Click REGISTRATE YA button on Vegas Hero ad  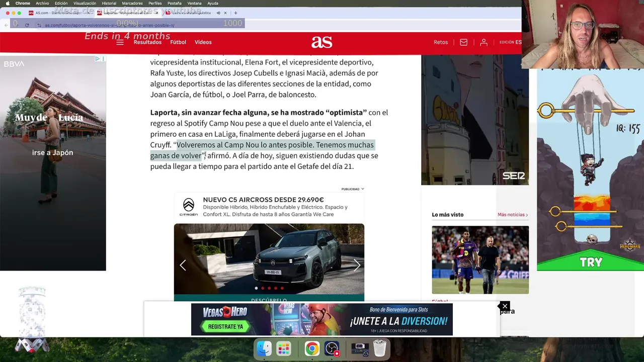[x=225, y=326]
